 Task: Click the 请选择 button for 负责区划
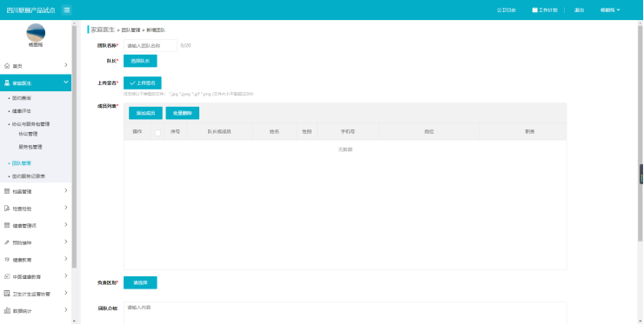click(x=140, y=282)
